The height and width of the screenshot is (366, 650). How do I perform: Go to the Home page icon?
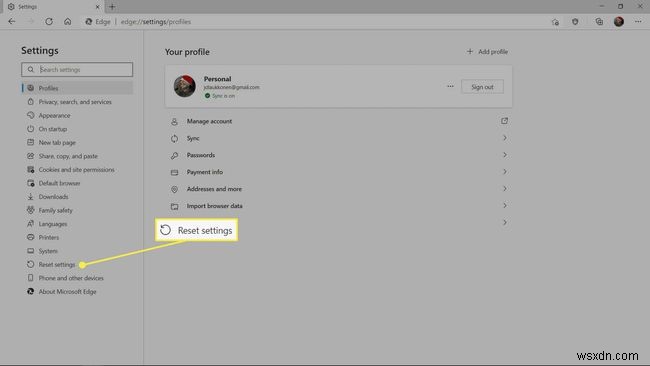coord(68,22)
